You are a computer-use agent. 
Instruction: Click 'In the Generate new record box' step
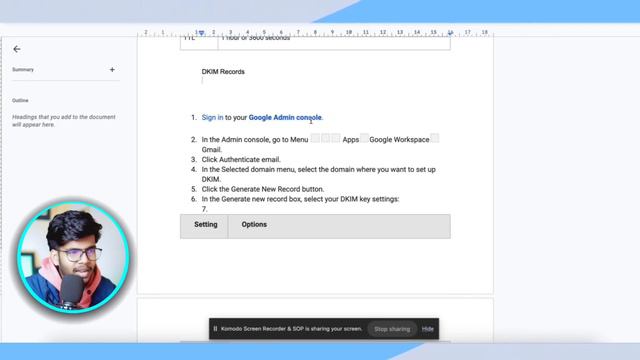point(300,199)
